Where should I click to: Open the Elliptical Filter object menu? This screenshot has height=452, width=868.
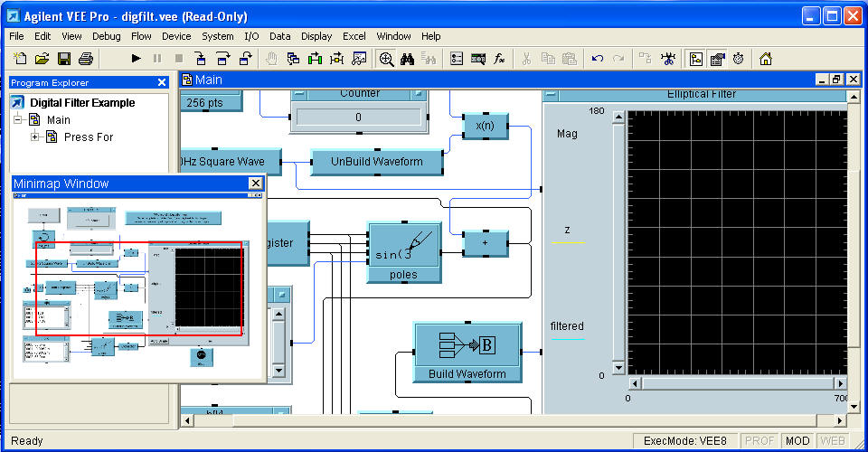[x=552, y=94]
